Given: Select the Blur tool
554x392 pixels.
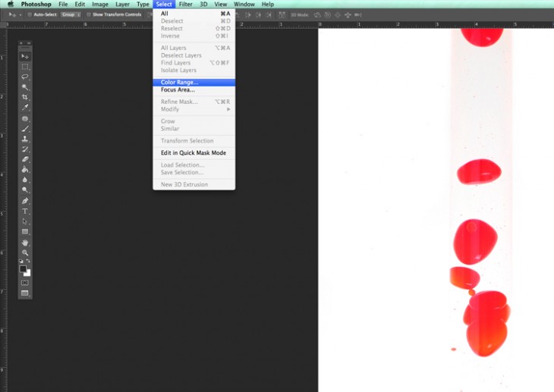Looking at the screenshot, I should (x=25, y=180).
